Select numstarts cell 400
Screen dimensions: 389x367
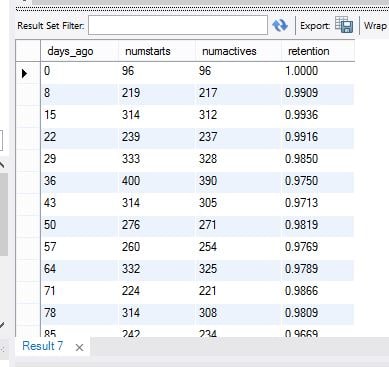pos(157,181)
